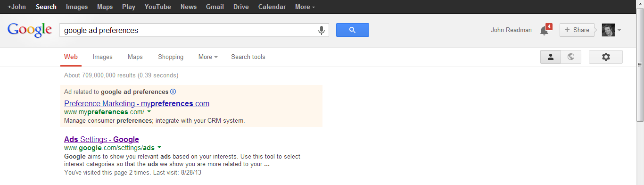Toggle personal results person icon
This screenshot has width=644, height=185.
pyautogui.click(x=550, y=57)
